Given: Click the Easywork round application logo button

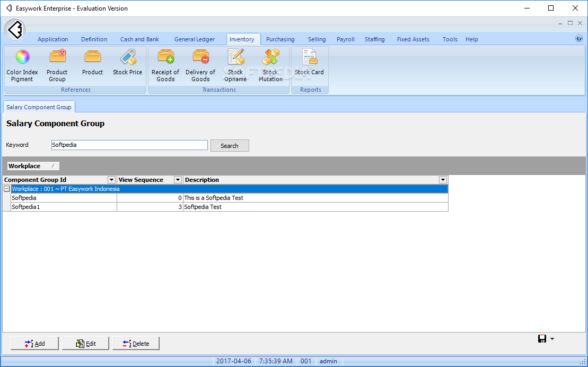Looking at the screenshot, I should (15, 29).
